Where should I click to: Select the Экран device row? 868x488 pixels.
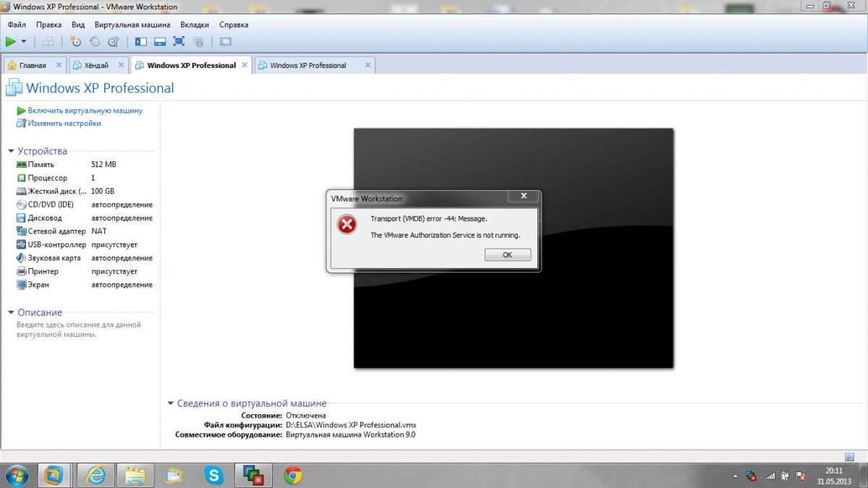pyautogui.click(x=85, y=285)
